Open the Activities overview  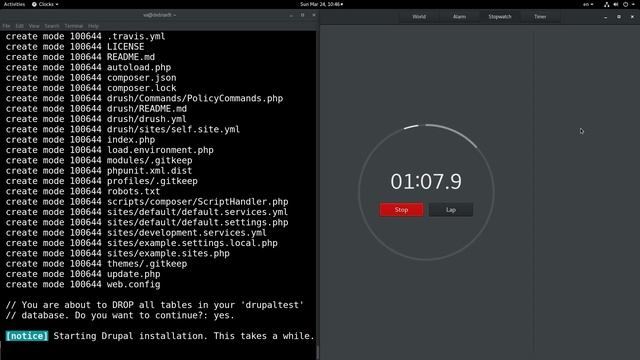coord(14,4)
